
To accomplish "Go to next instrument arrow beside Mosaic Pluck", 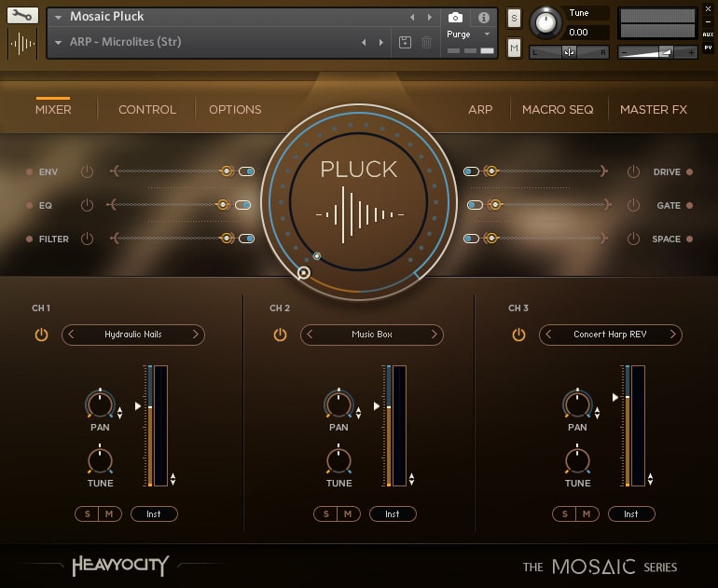I will pyautogui.click(x=430, y=18).
